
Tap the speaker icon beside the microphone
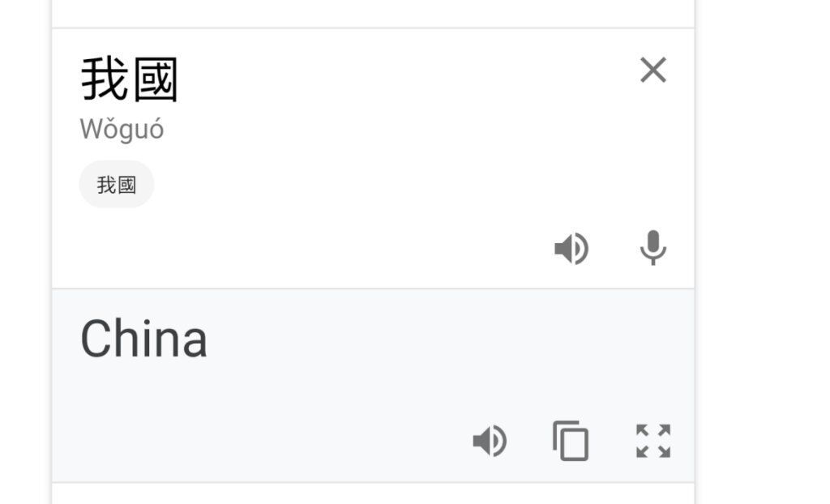pyautogui.click(x=571, y=248)
